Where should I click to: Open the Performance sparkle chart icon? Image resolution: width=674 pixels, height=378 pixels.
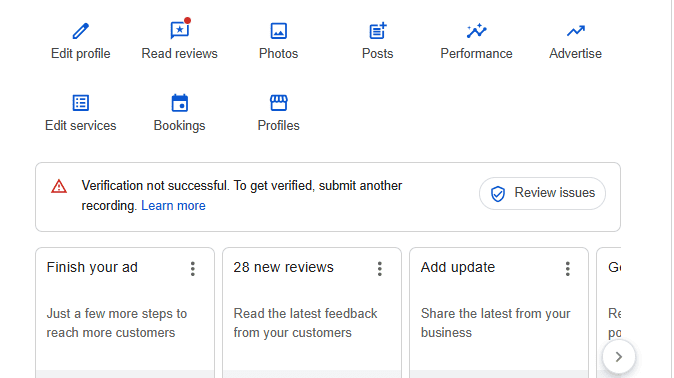476,31
